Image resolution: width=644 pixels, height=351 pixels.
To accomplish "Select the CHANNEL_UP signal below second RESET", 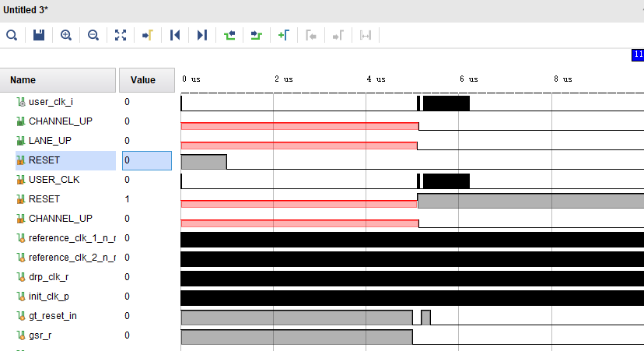I will [x=61, y=219].
